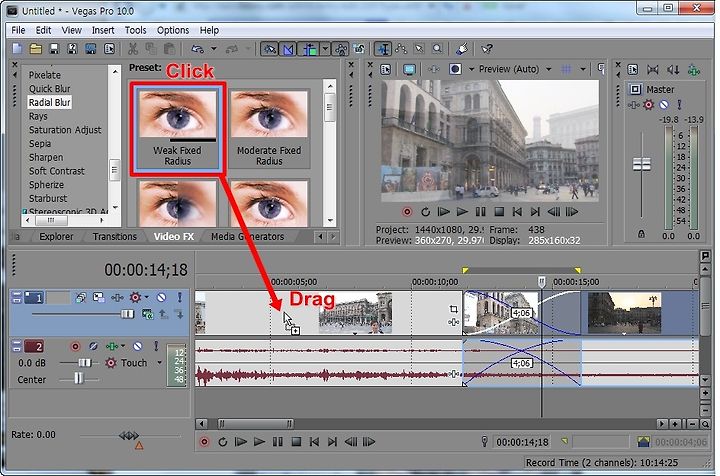Open track 1 automation settings dropdown arrow
Image resolution: width=720 pixels, height=476 pixels.
pyautogui.click(x=146, y=297)
